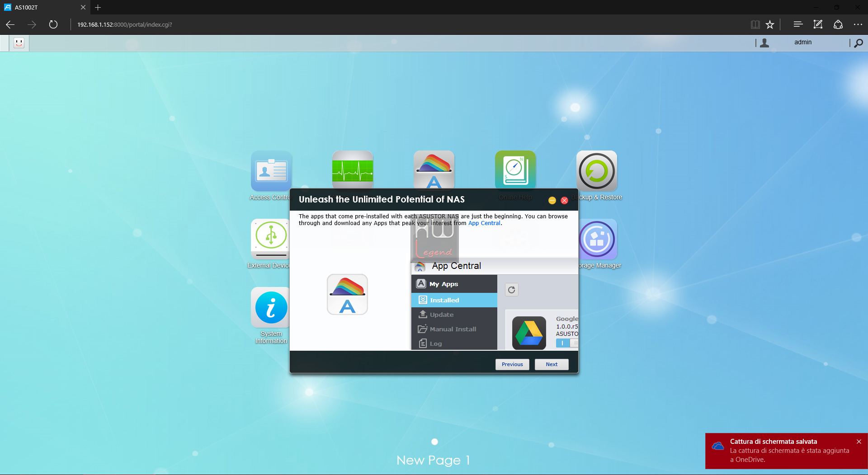Minimize the welcome dialog with yellow button
The height and width of the screenshot is (475, 868).
pos(552,200)
